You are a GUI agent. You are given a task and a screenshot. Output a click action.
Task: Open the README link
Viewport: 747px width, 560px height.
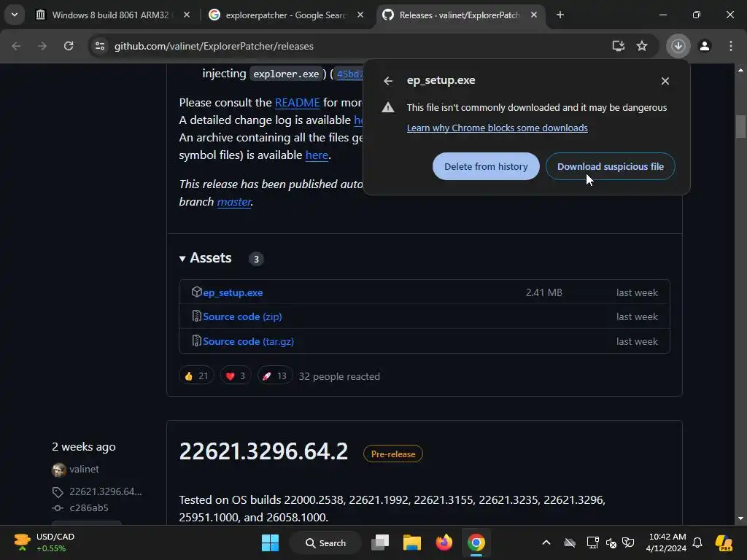click(x=298, y=102)
